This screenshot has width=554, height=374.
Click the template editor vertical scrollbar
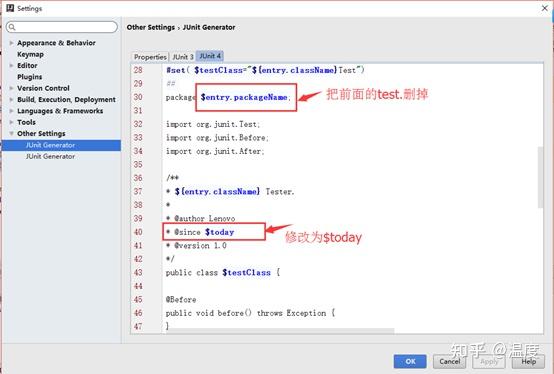540,177
